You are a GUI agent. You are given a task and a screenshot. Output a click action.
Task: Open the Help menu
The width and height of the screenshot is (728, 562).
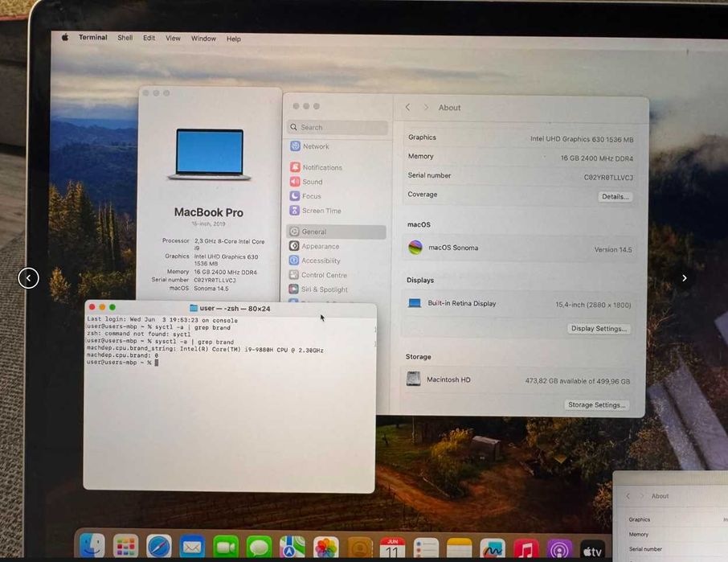234,39
